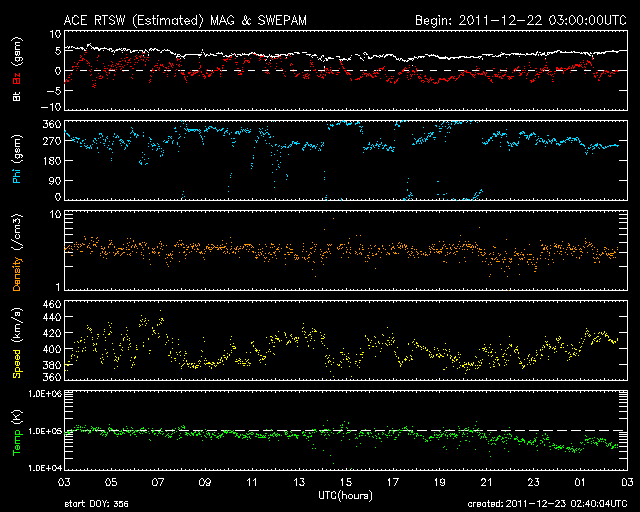The width and height of the screenshot is (640, 512).
Task: Select the 23 hour tick mark
Action: tap(533, 482)
